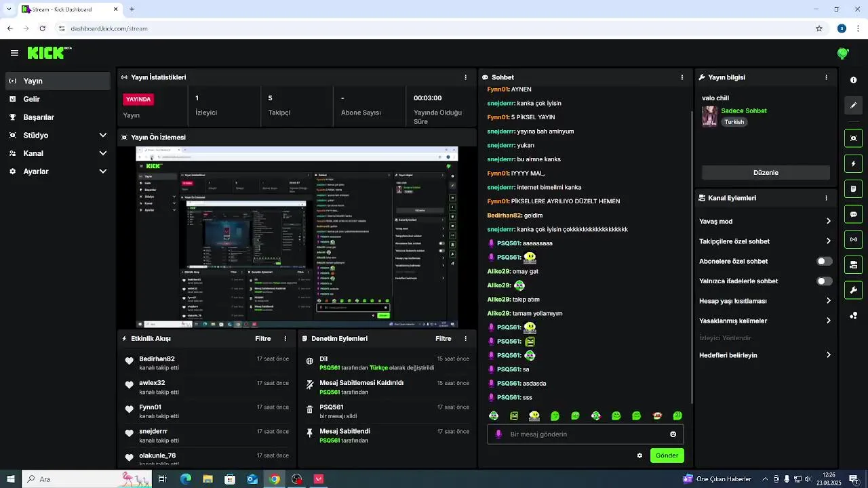The width and height of the screenshot is (868, 488).
Task: Open Filtre in Denetim Eylemleri panel
Action: point(443,338)
